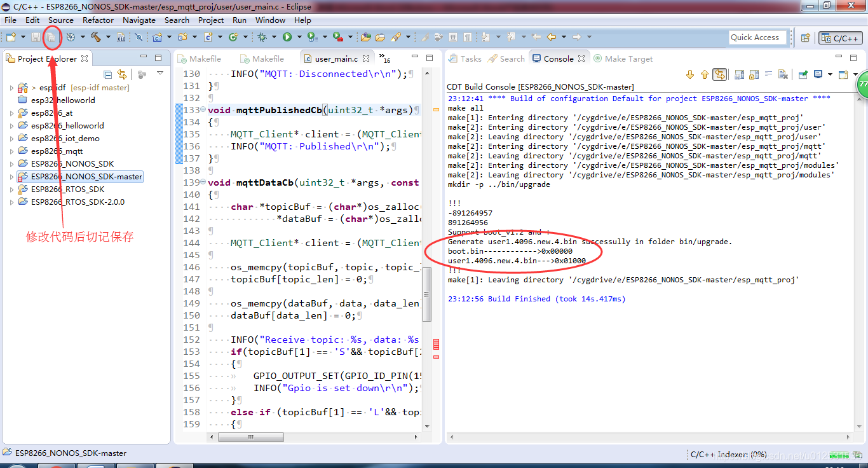The height and width of the screenshot is (468, 868).
Task: Click the New Source Folder icon
Action: click(182, 38)
